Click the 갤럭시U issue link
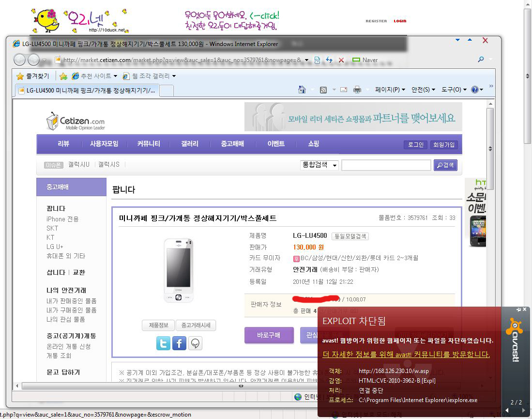The image size is (532, 419). pyautogui.click(x=79, y=164)
